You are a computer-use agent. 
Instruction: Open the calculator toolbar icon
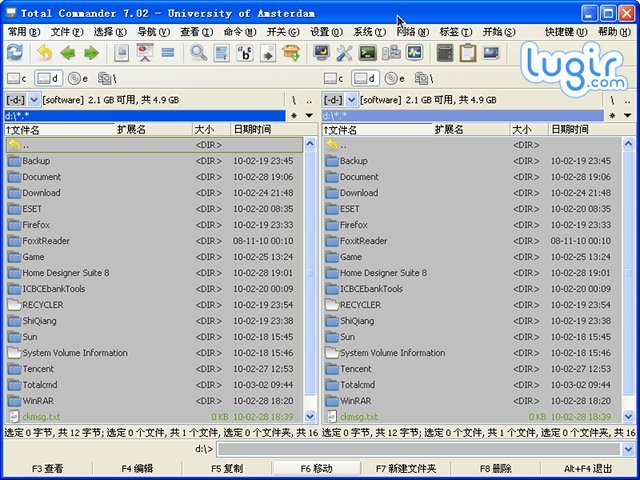pos(444,53)
